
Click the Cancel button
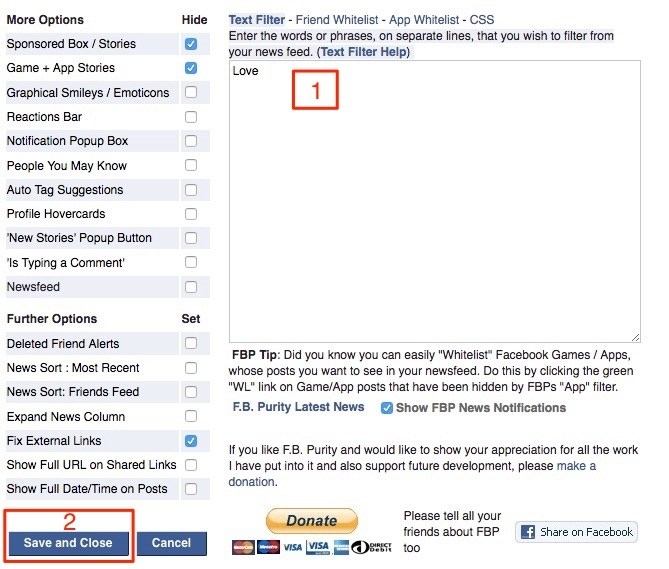pyautogui.click(x=172, y=543)
